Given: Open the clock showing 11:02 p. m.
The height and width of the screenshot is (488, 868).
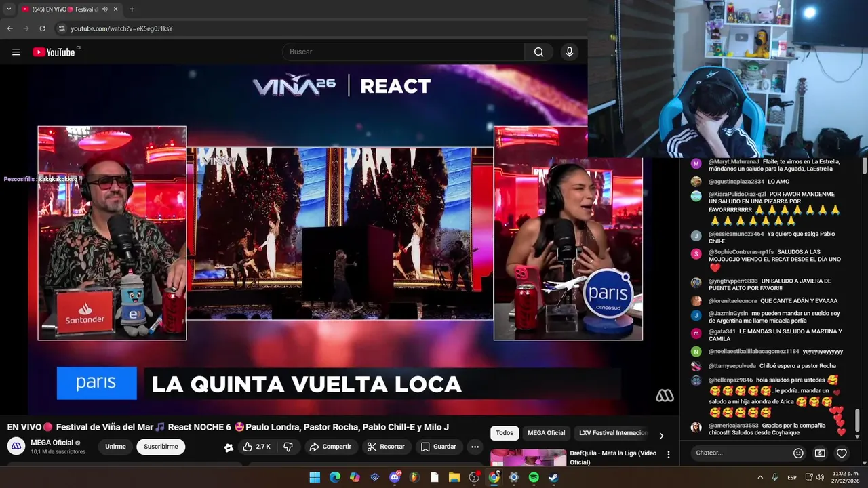Looking at the screenshot, I should (846, 477).
